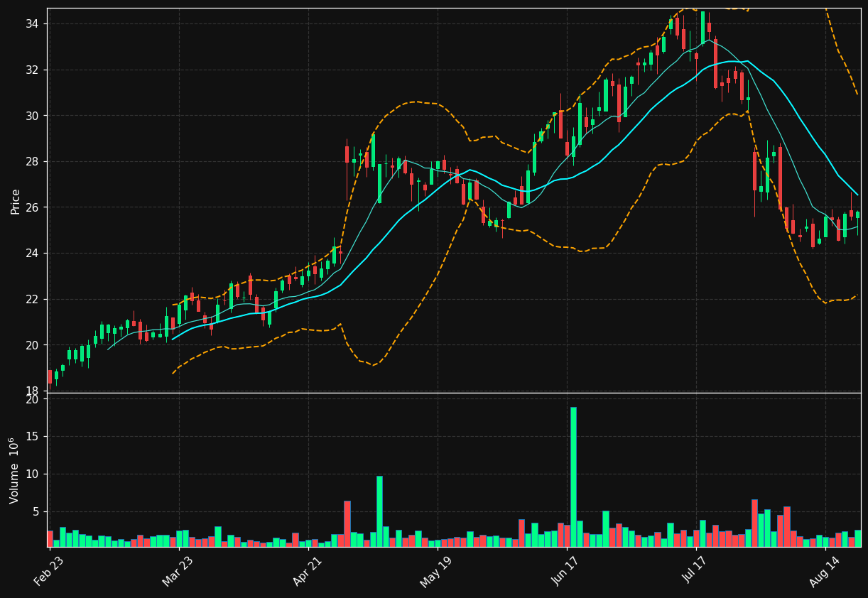Click the Volume axis title
This screenshot has width=868, height=598.
tap(14, 470)
